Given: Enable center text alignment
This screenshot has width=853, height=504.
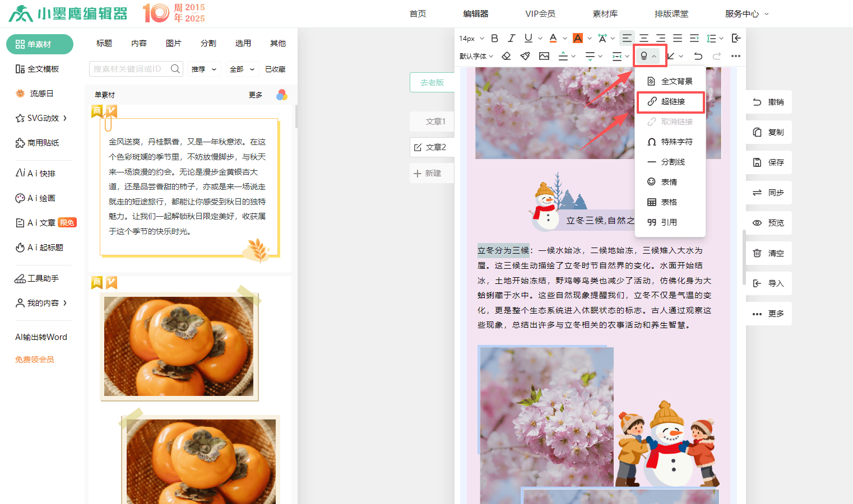Looking at the screenshot, I should (644, 38).
